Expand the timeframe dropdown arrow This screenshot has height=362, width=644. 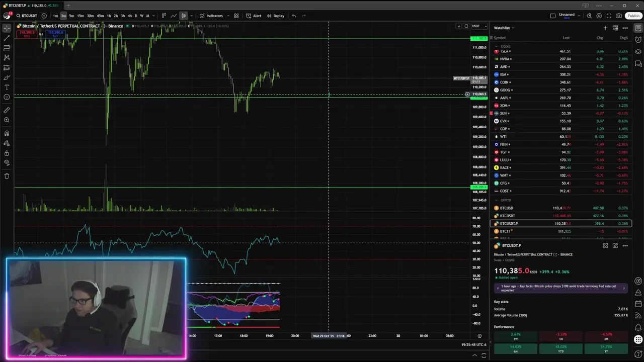pyautogui.click(x=153, y=16)
